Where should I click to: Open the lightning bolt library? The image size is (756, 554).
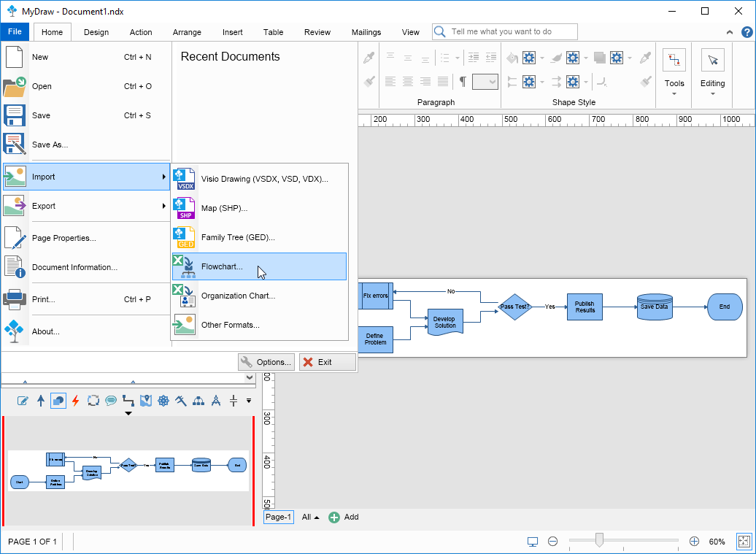(76, 401)
